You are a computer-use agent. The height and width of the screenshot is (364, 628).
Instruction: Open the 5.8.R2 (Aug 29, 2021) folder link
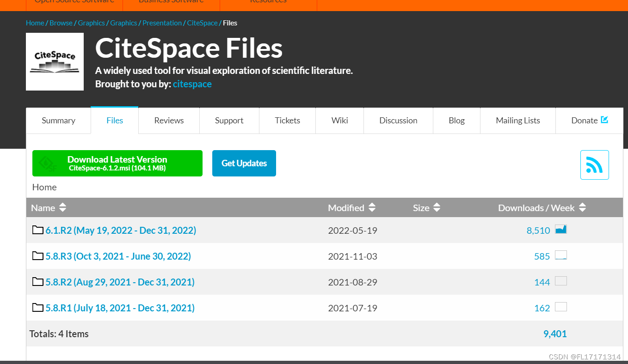pos(120,282)
